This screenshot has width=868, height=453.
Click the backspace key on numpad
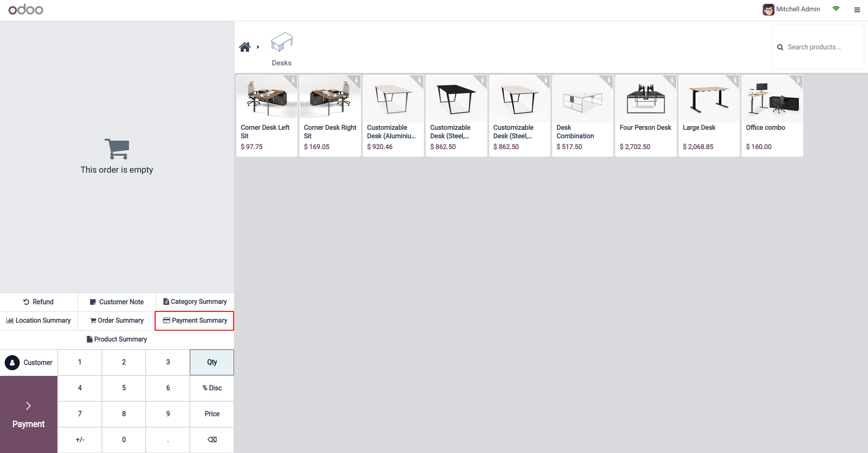pyautogui.click(x=212, y=440)
